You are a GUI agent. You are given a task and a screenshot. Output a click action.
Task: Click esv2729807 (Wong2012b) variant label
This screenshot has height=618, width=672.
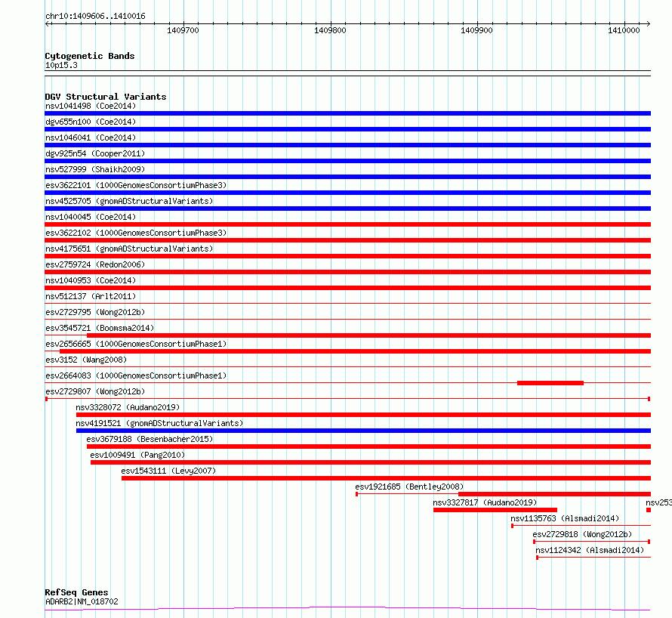pos(95,391)
